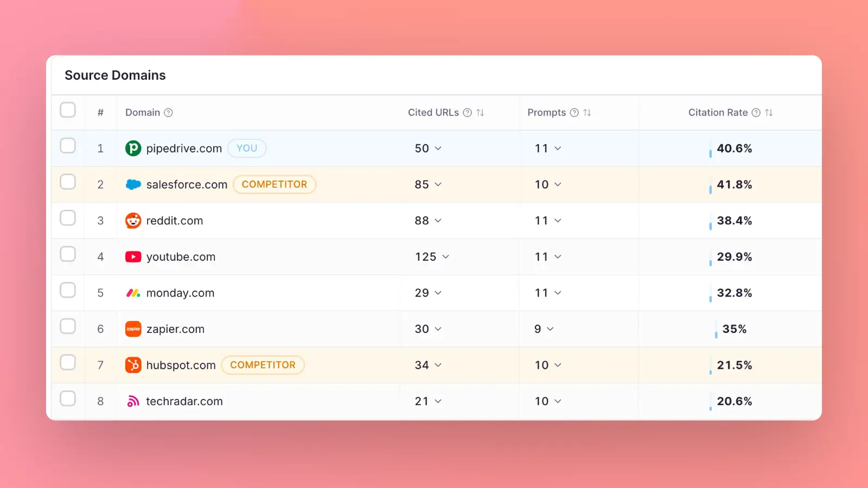Click the techradar.com logo icon
868x488 pixels.
tap(133, 401)
